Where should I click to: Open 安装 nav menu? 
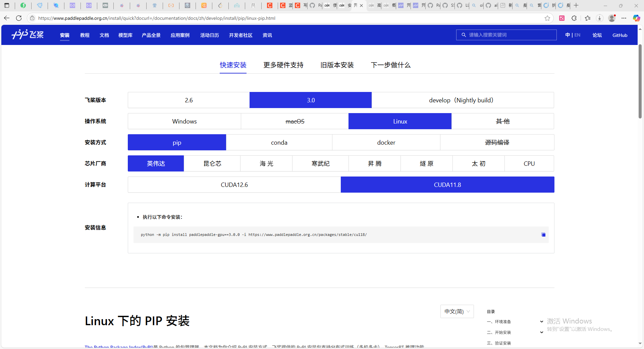(65, 35)
